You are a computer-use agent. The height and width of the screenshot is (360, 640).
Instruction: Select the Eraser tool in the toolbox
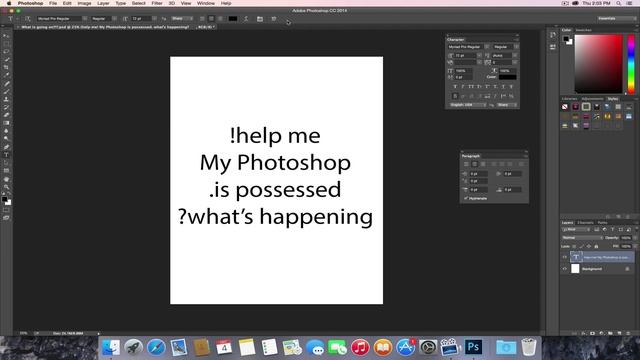[x=6, y=115]
